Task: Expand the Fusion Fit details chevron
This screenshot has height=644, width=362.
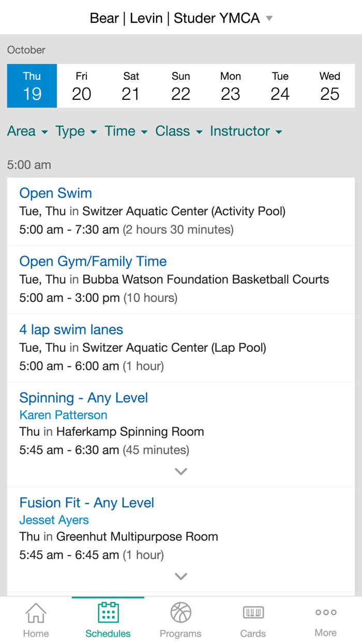Action: 180,576
